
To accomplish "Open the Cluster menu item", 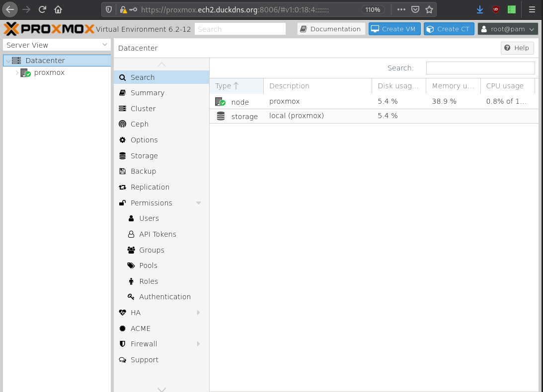I will click(x=161, y=109).
